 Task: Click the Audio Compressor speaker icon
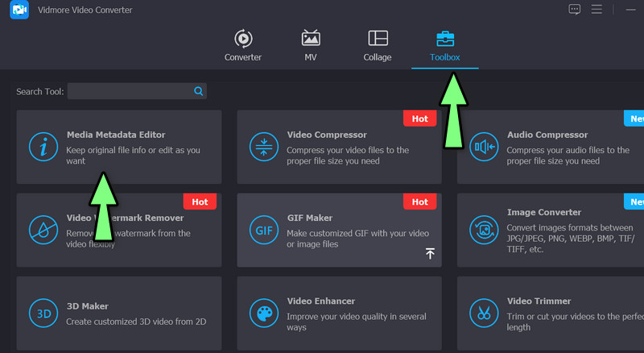[483, 147]
